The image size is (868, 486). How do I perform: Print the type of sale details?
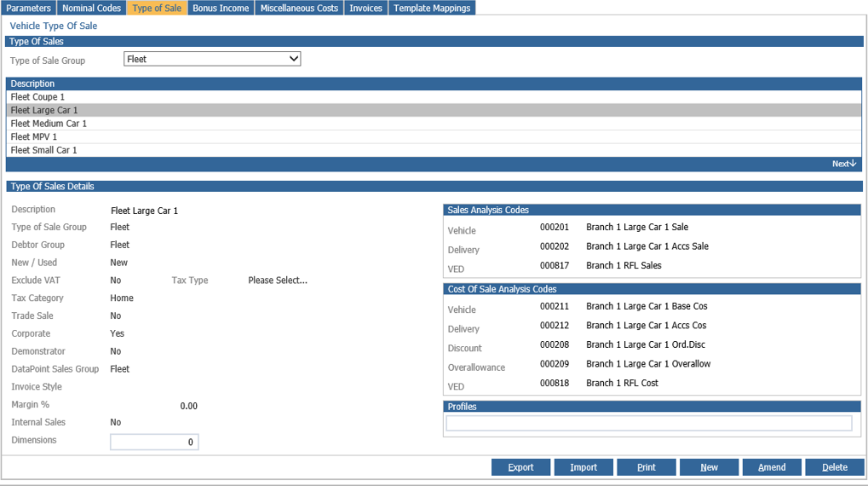point(646,467)
